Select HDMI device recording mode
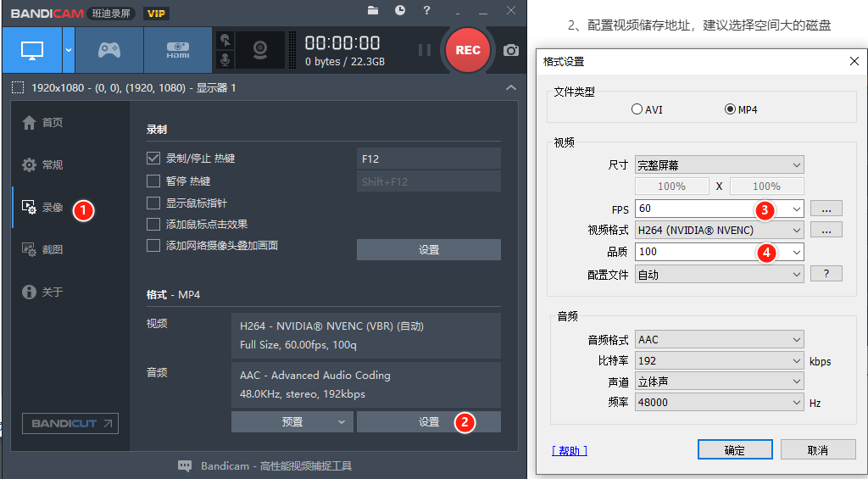The width and height of the screenshot is (868, 479). [178, 50]
